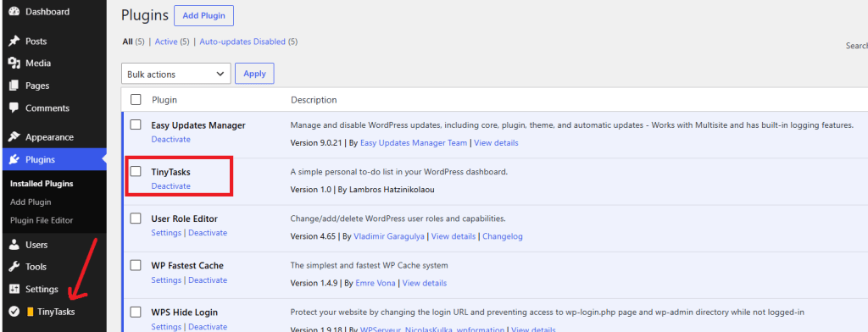Click the WPS Hide Login plugin name
Image resolution: width=868 pixels, height=332 pixels.
184,312
